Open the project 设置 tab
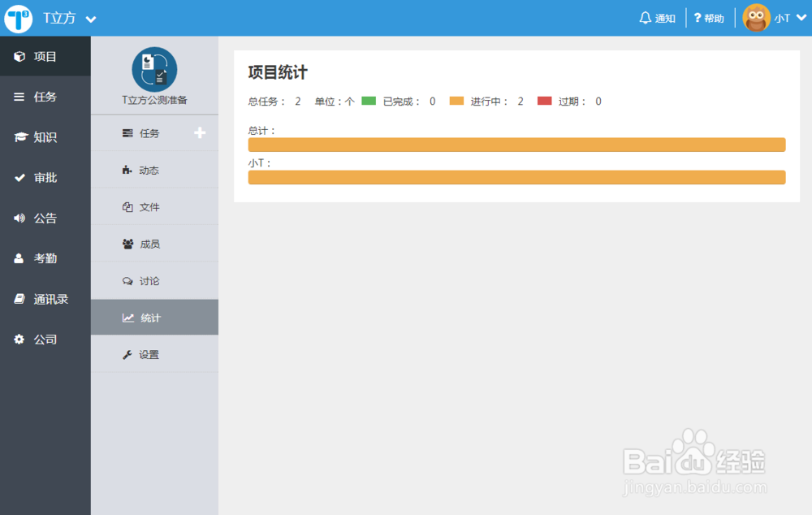This screenshot has height=515, width=812. click(154, 354)
